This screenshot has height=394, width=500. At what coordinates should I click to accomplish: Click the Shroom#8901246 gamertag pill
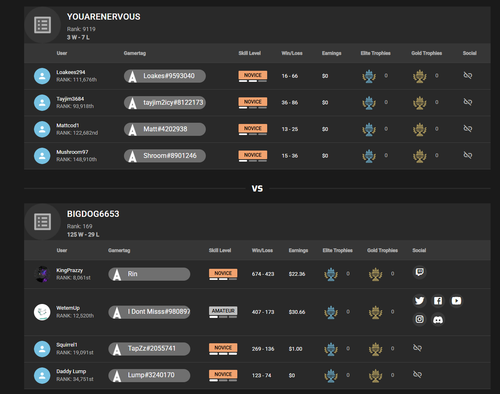[165, 156]
